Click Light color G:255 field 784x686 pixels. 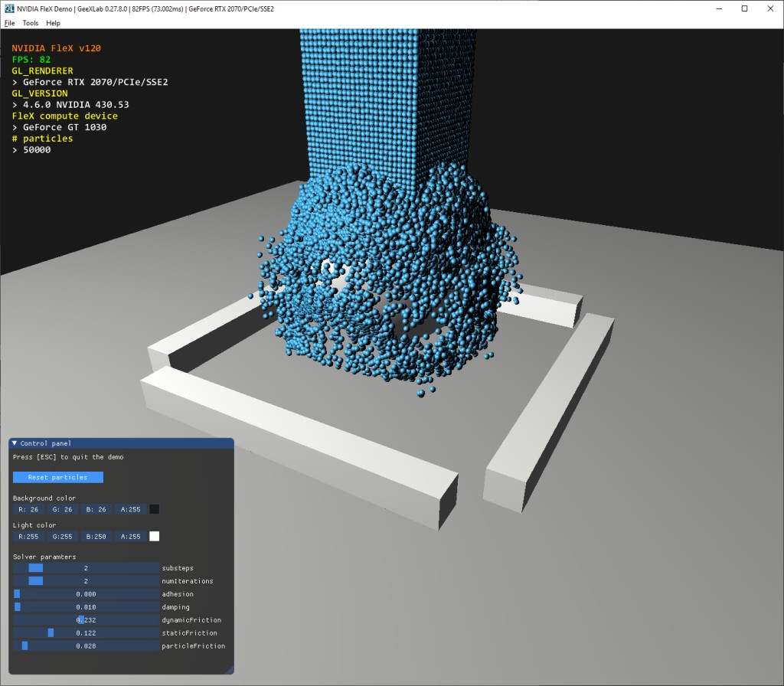[62, 537]
